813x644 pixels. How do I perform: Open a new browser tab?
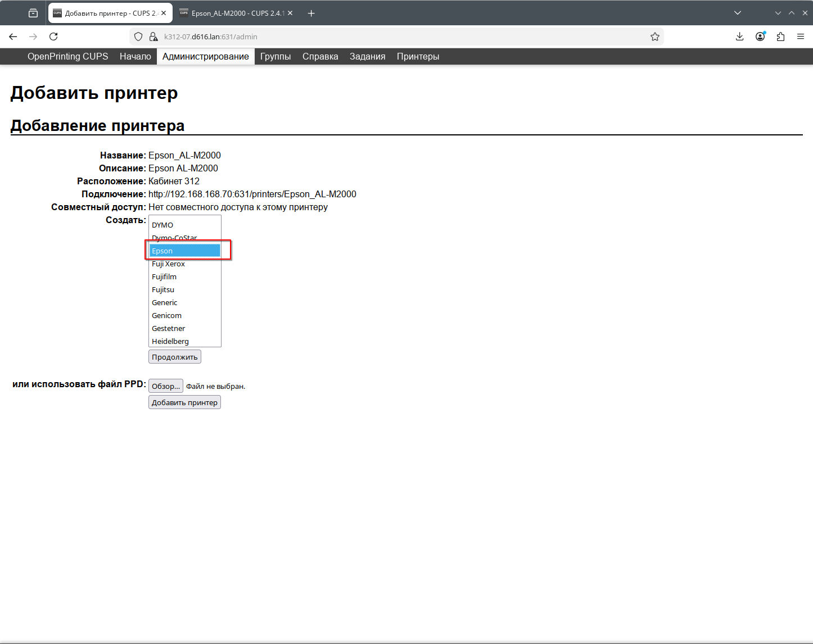click(x=311, y=13)
